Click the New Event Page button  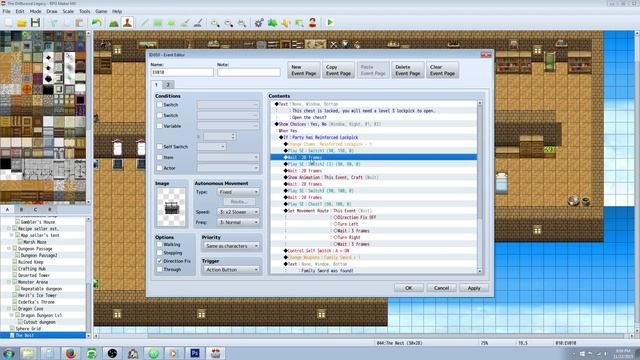pyautogui.click(x=304, y=70)
